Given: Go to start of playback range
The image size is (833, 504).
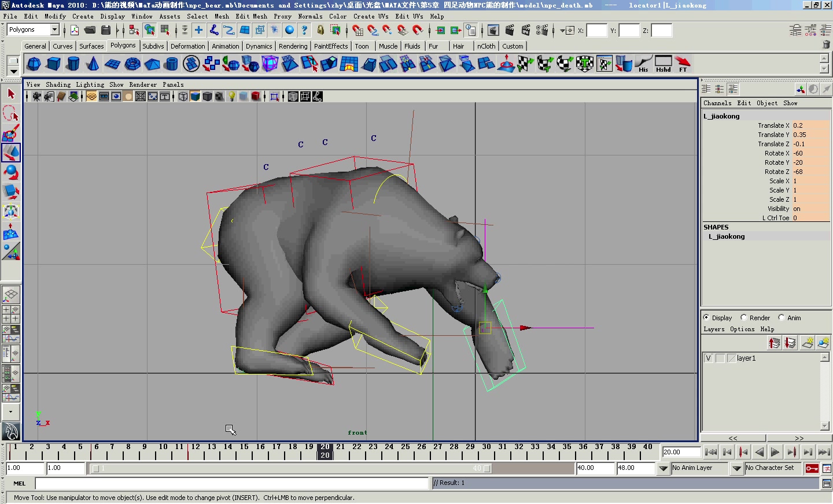Looking at the screenshot, I should [711, 452].
